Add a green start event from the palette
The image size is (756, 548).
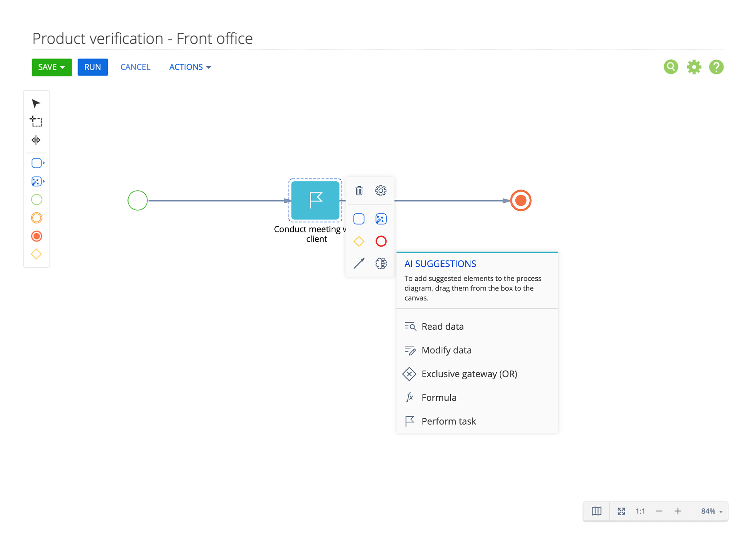coord(36,199)
